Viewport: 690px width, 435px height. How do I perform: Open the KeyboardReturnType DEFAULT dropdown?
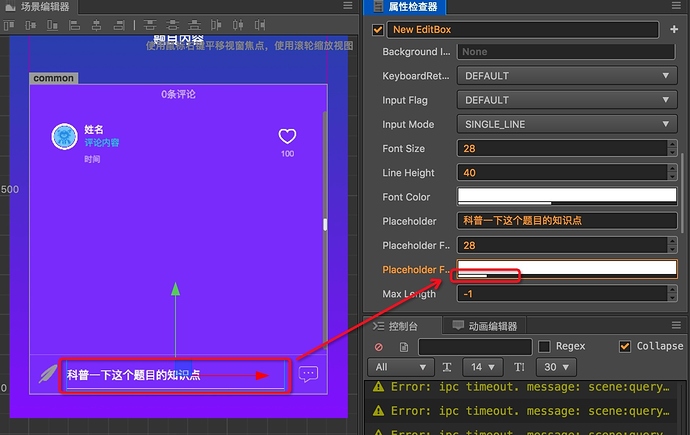click(567, 76)
